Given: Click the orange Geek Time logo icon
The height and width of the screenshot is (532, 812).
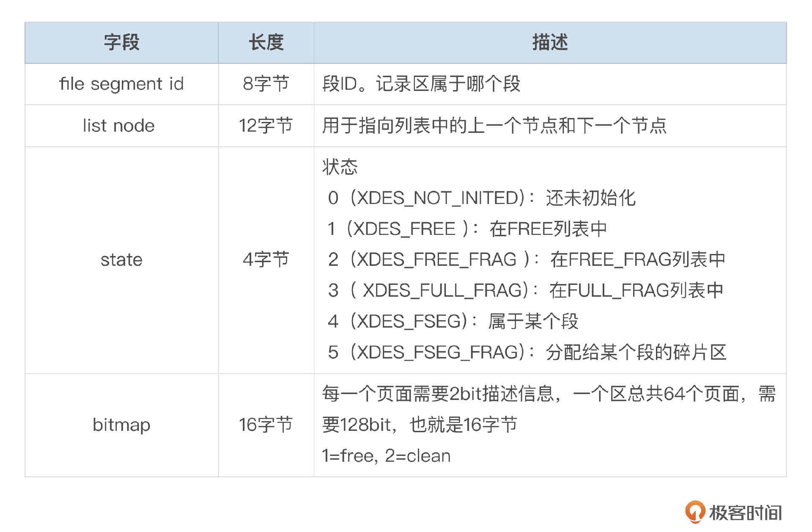Looking at the screenshot, I should point(695,511).
